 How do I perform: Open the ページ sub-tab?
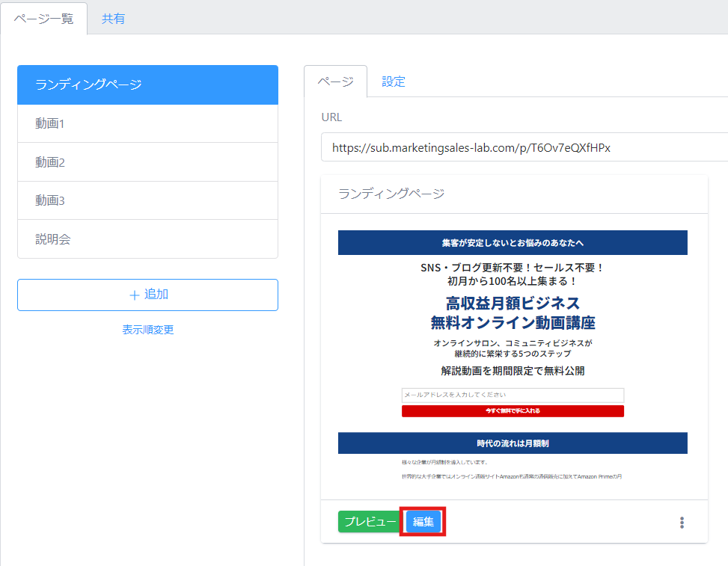336,81
